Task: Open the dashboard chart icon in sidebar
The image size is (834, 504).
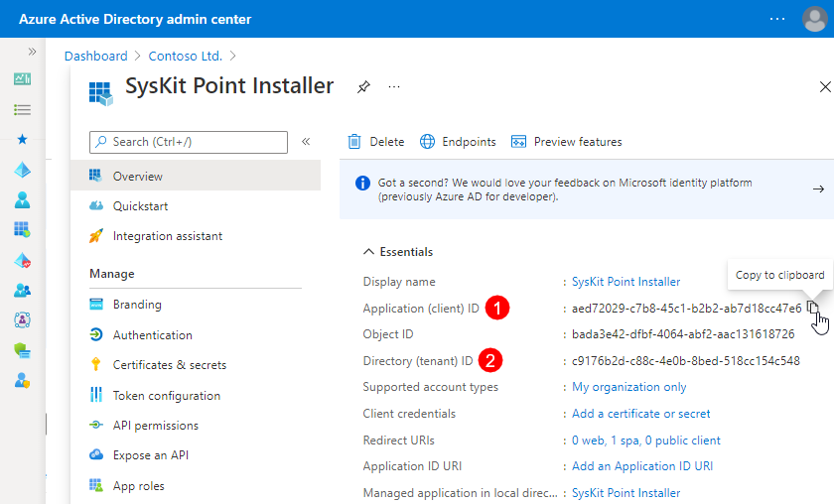Action: tap(22, 79)
